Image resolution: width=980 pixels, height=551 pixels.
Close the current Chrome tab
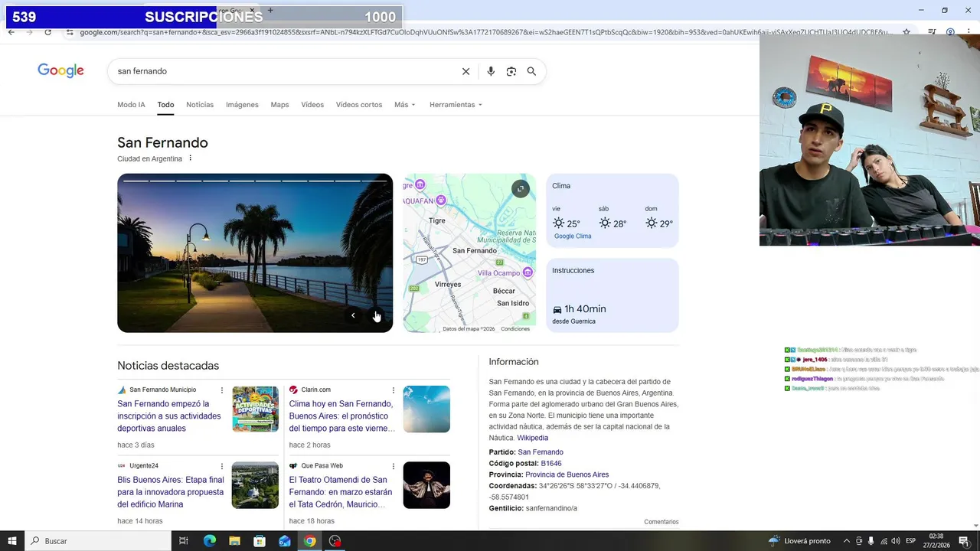[x=252, y=11]
